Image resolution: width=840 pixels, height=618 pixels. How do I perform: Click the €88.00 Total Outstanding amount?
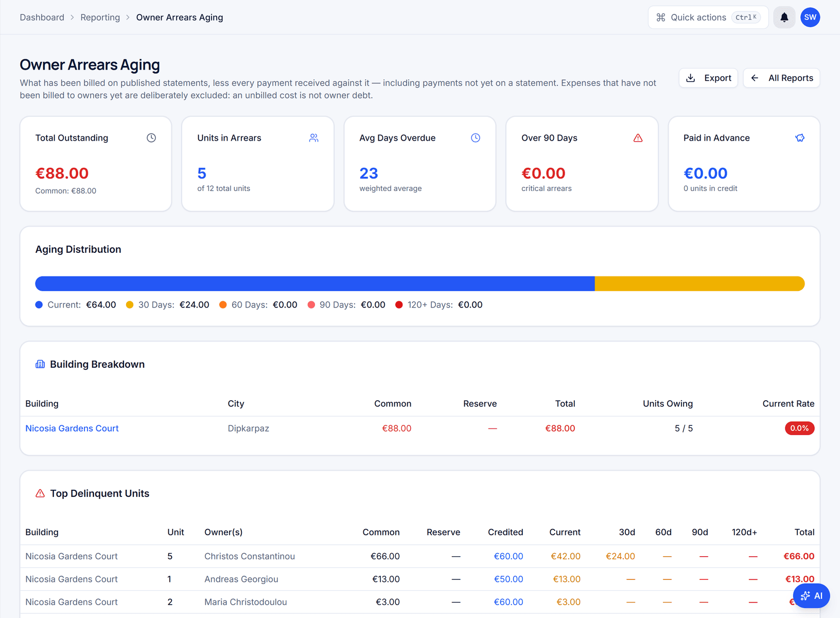coord(62,174)
